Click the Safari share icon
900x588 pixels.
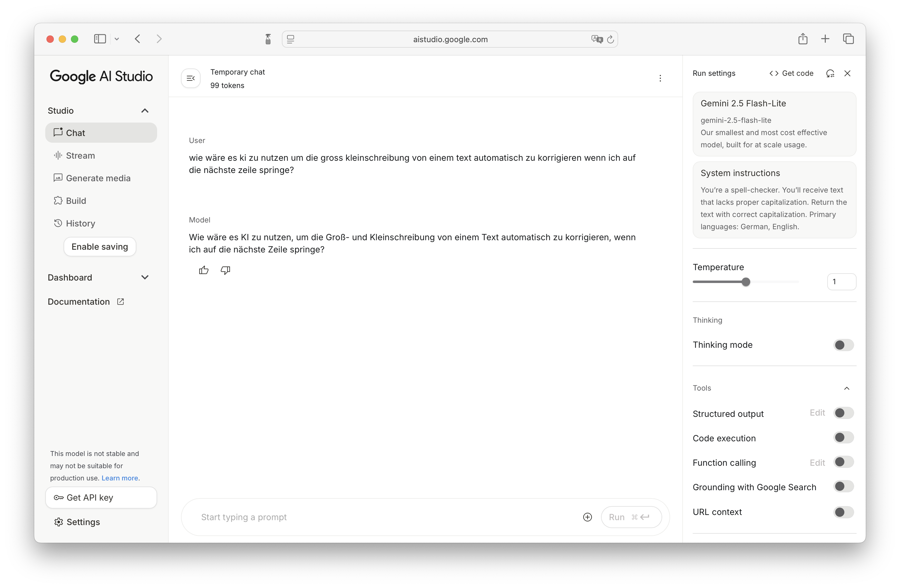click(803, 39)
